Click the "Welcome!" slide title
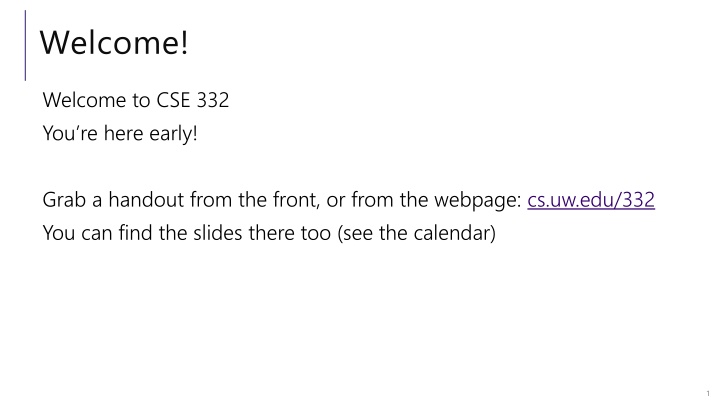The width and height of the screenshot is (720, 405). (114, 42)
